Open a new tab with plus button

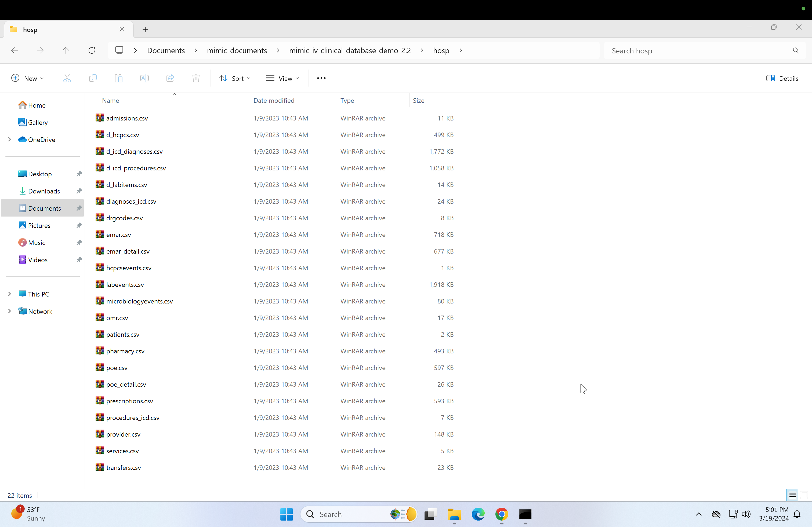tap(145, 30)
